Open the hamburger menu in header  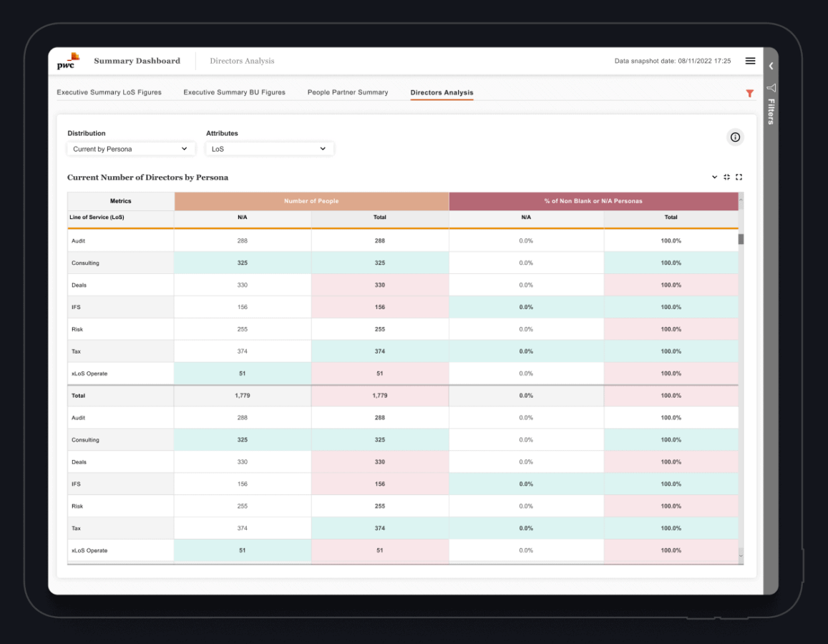(x=750, y=61)
